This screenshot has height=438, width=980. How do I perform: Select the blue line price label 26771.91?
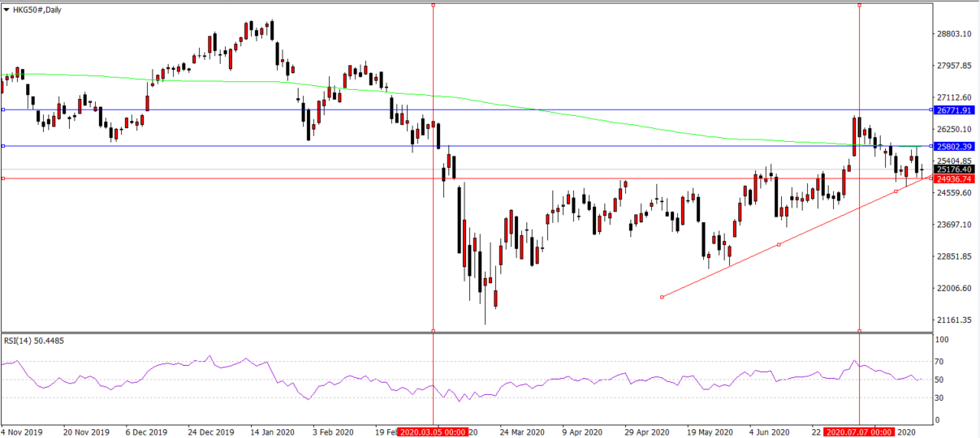[954, 109]
